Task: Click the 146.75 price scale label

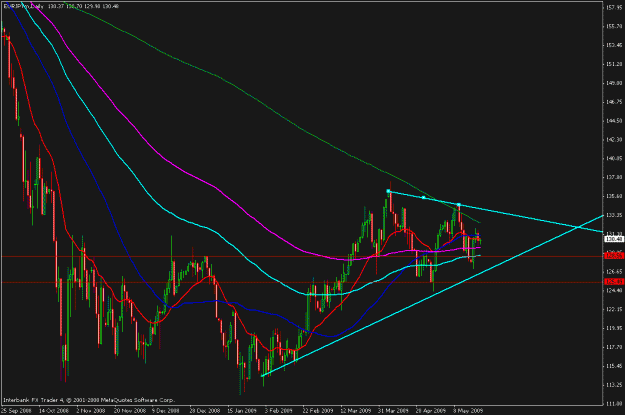Action: pos(614,102)
